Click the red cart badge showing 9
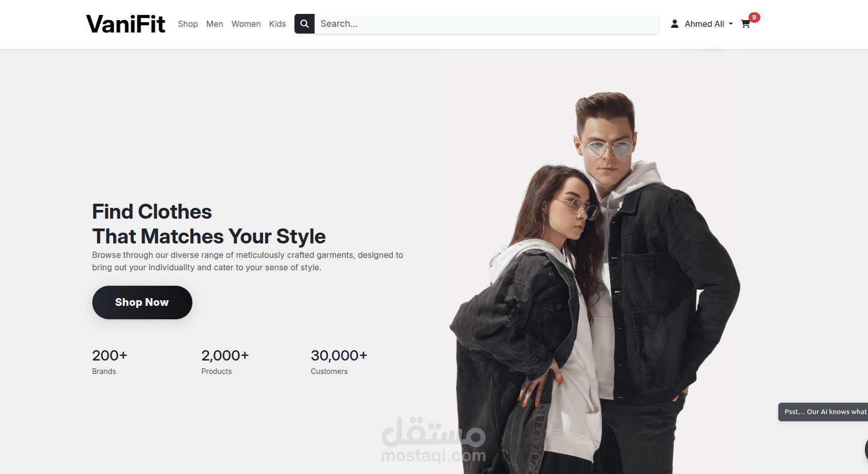 coord(754,18)
